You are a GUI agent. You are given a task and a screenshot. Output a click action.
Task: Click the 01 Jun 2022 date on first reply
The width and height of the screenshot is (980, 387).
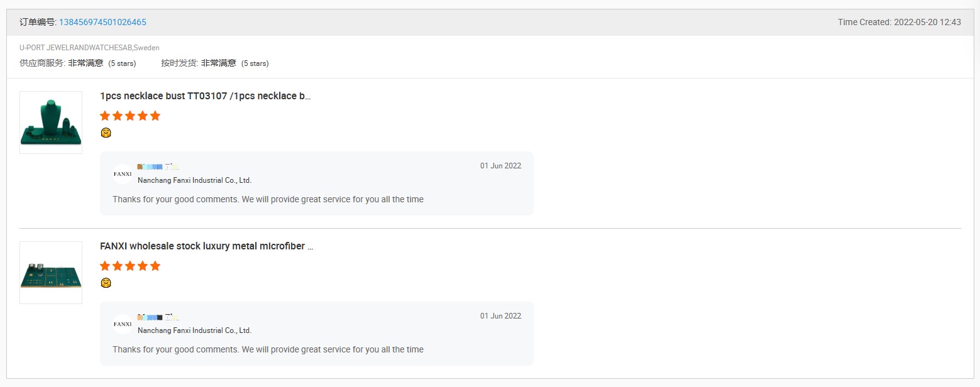tap(500, 166)
